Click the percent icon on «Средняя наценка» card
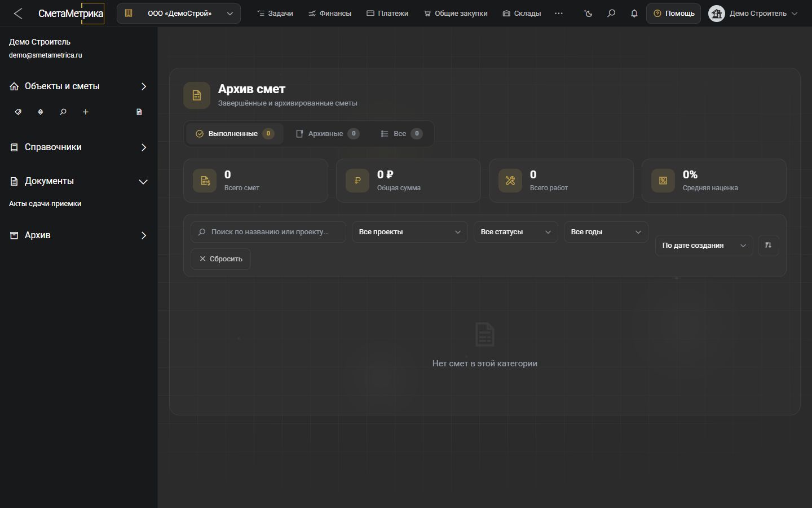 click(663, 181)
